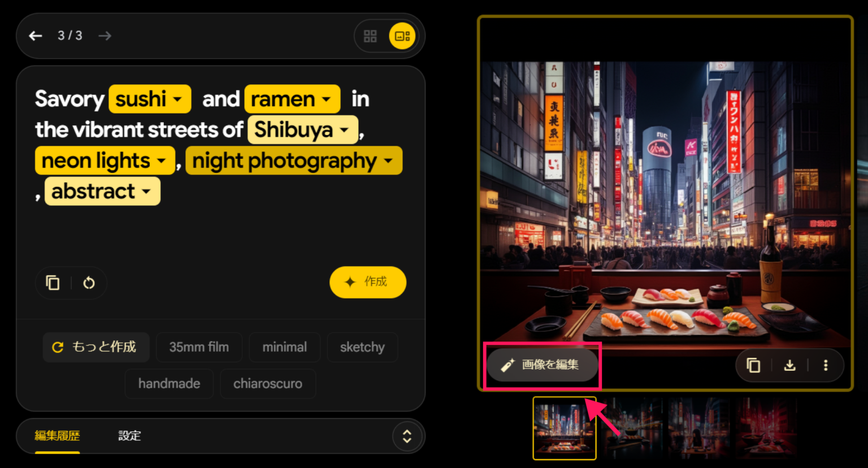
Task: Open the Shibuya location dropdown
Action: [x=302, y=129]
